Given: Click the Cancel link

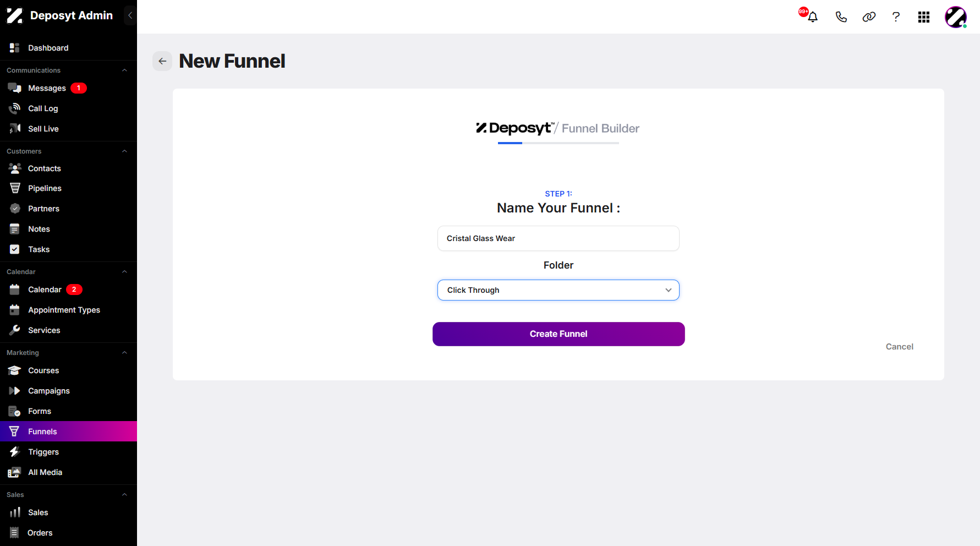Looking at the screenshot, I should point(899,347).
